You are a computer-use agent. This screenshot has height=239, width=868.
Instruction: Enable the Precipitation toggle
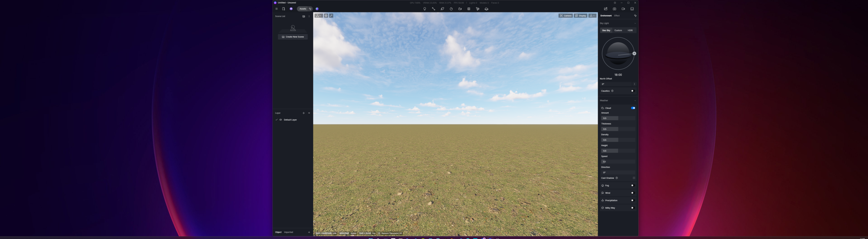[632, 200]
